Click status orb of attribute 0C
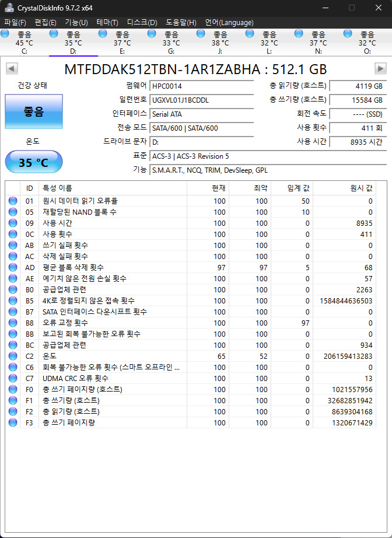This screenshot has height=538, width=392. coord(13,234)
